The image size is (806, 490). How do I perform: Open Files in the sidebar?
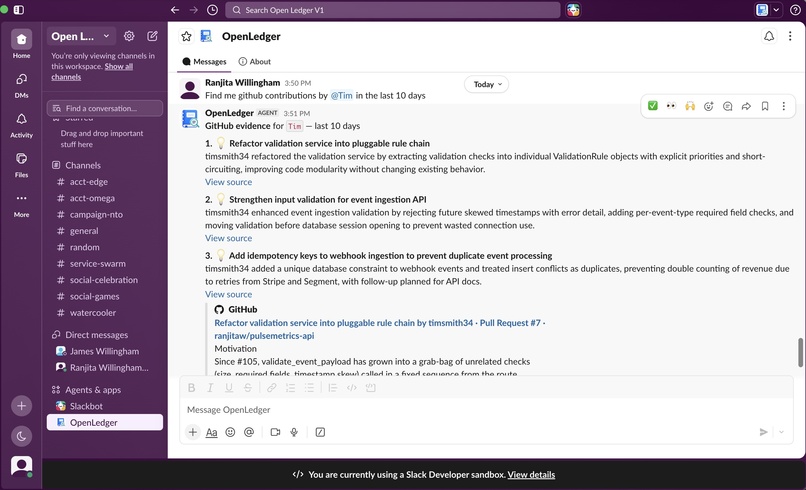coord(21,164)
